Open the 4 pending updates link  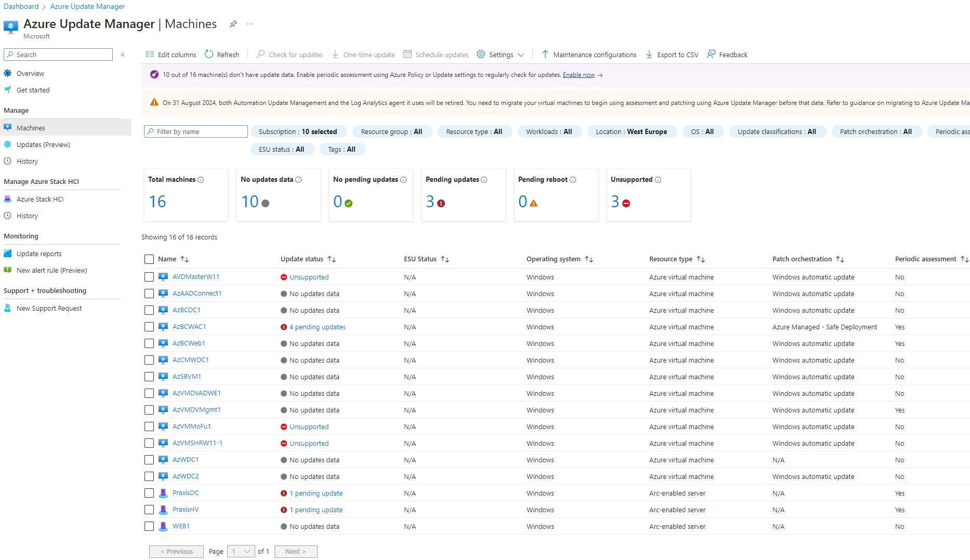pos(317,327)
